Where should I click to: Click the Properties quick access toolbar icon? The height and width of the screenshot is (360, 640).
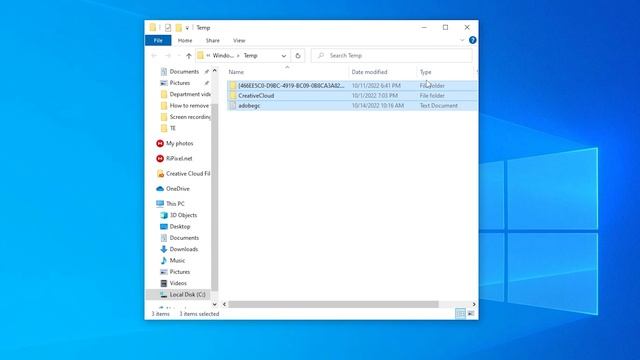tap(168, 28)
